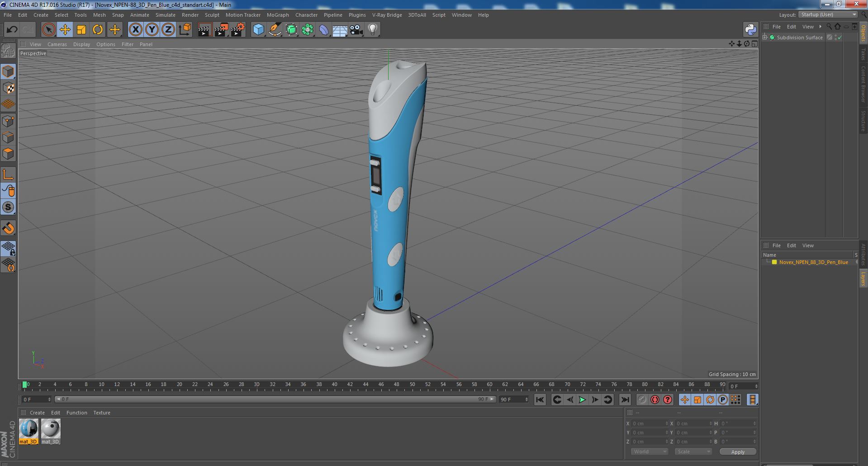The height and width of the screenshot is (466, 868).
Task: Expand the Subdivision Surface object tree
Action: coord(765,38)
